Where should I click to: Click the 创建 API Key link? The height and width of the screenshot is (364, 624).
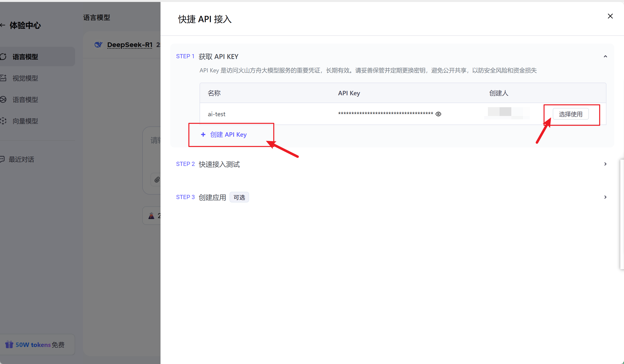(x=228, y=134)
